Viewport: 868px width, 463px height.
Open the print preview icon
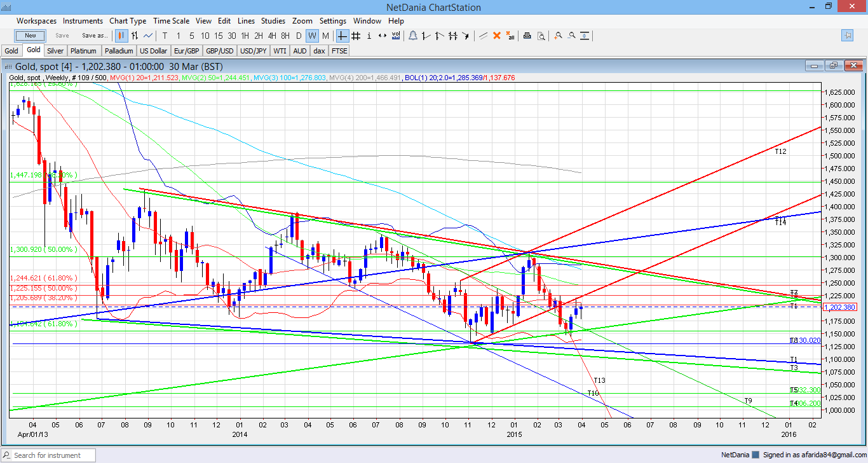point(541,36)
